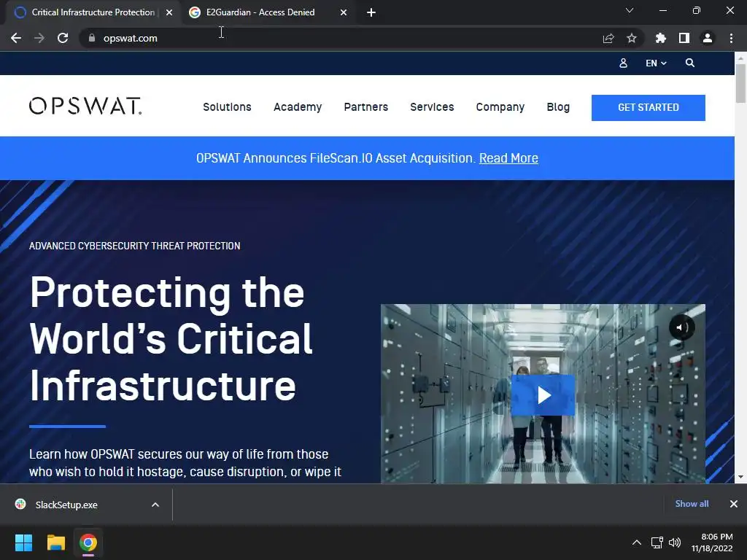Close the Critical Infrastructure Protection tab
This screenshot has width=747, height=560.
(x=169, y=12)
